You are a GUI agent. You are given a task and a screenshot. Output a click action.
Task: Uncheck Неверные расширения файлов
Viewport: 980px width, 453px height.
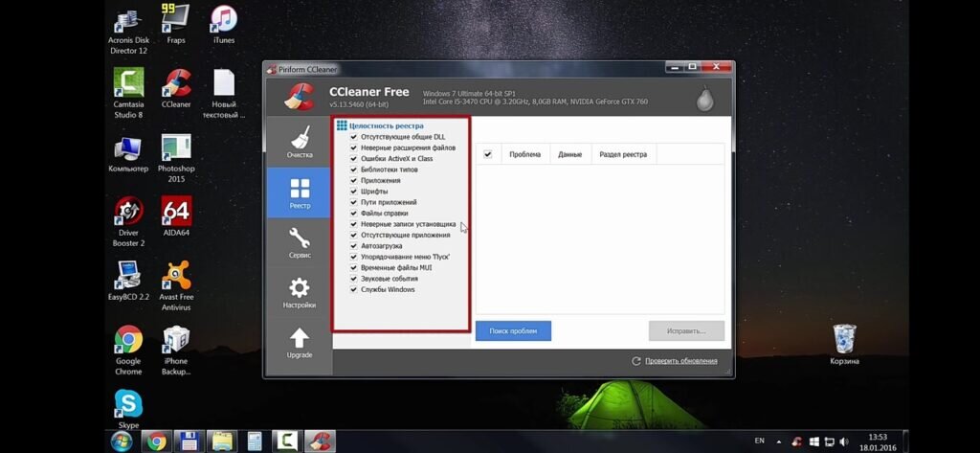click(x=354, y=147)
